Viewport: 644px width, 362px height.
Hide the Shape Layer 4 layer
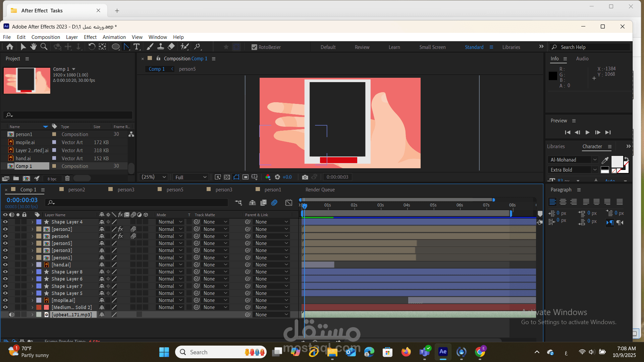pos(5,222)
